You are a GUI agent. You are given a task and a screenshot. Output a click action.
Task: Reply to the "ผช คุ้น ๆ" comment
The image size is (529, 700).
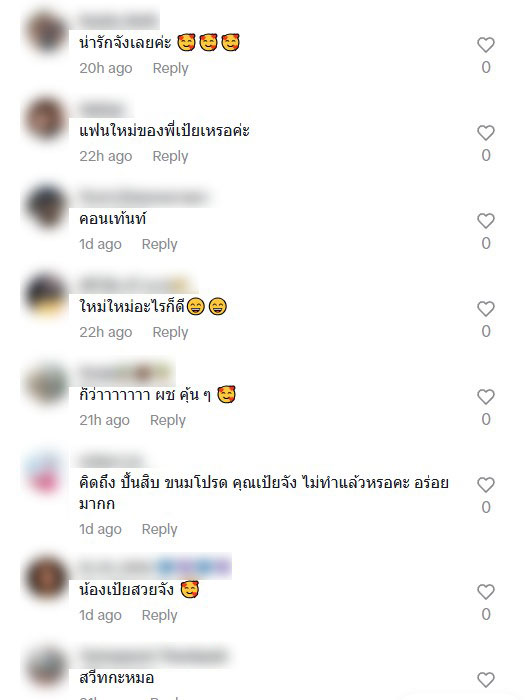167,420
